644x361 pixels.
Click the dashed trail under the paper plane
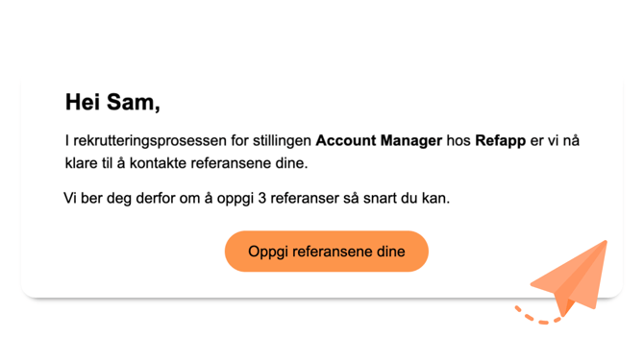coord(538,316)
